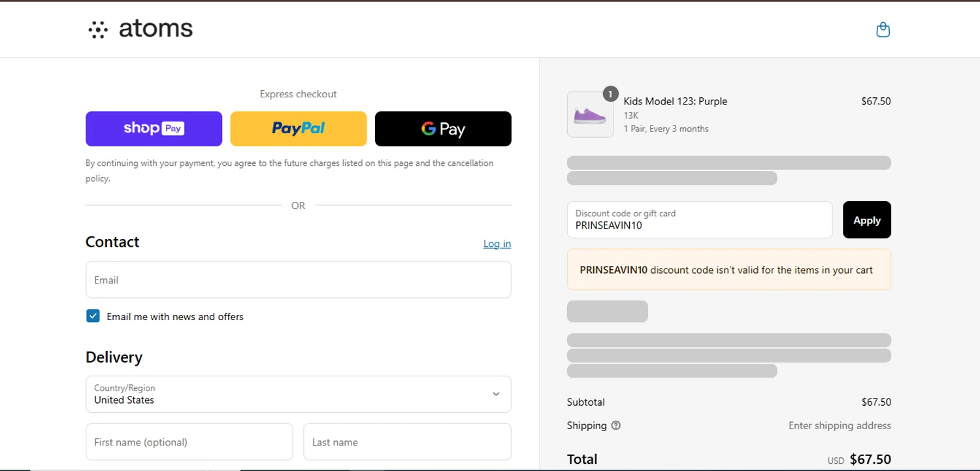Click the purple kids shoe thumbnail
Screen dimensions: 980x471
pos(590,115)
